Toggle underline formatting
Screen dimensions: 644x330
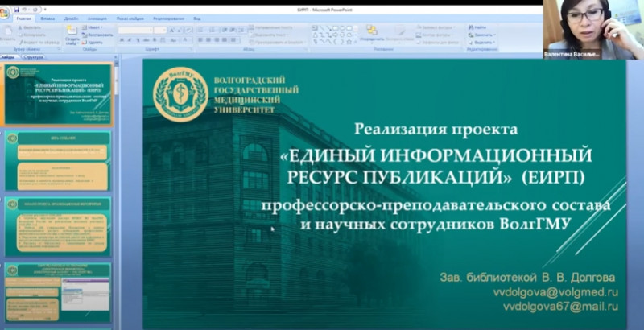pos(138,40)
